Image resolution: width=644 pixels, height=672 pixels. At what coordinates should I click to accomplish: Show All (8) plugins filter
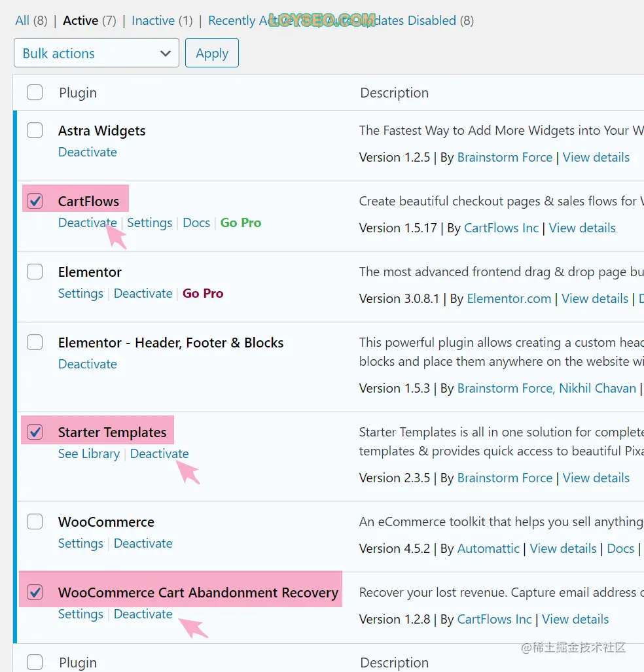point(31,20)
